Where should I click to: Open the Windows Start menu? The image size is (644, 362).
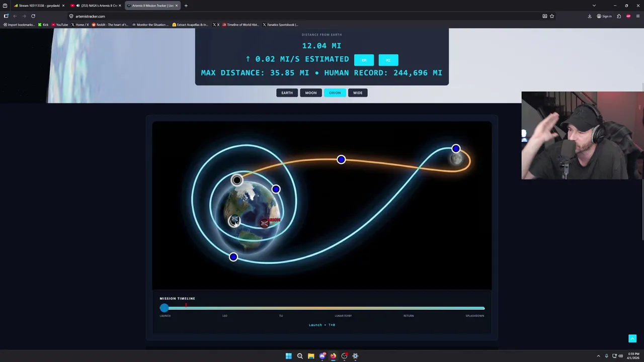click(x=289, y=356)
